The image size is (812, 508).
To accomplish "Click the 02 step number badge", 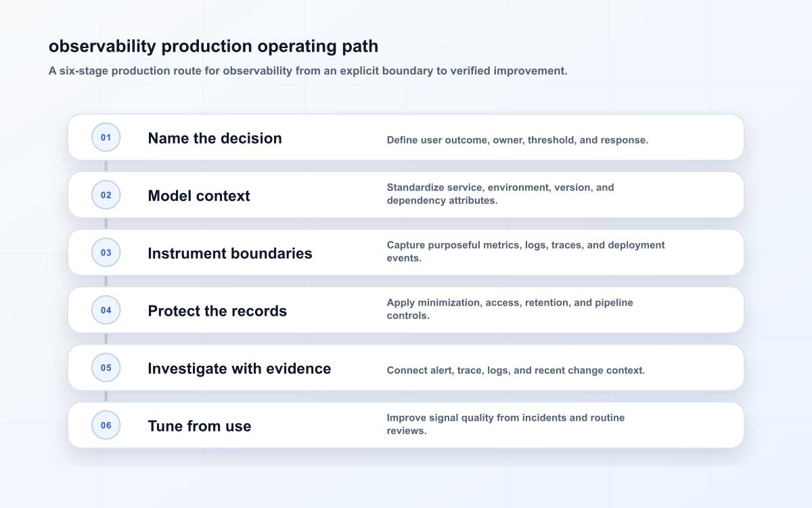I will pyautogui.click(x=106, y=195).
